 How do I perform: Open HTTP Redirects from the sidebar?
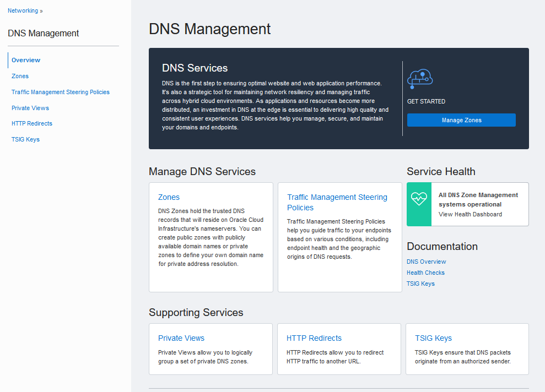32,123
